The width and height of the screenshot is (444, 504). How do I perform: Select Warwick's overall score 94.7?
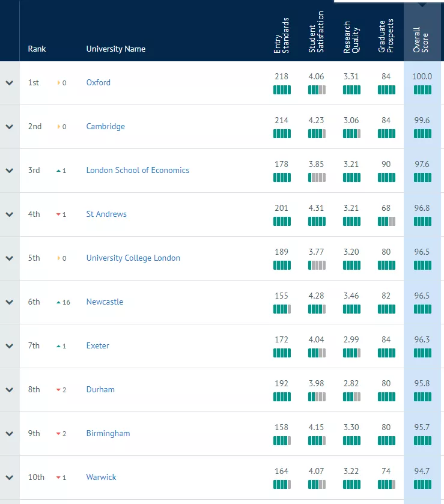tap(422, 471)
